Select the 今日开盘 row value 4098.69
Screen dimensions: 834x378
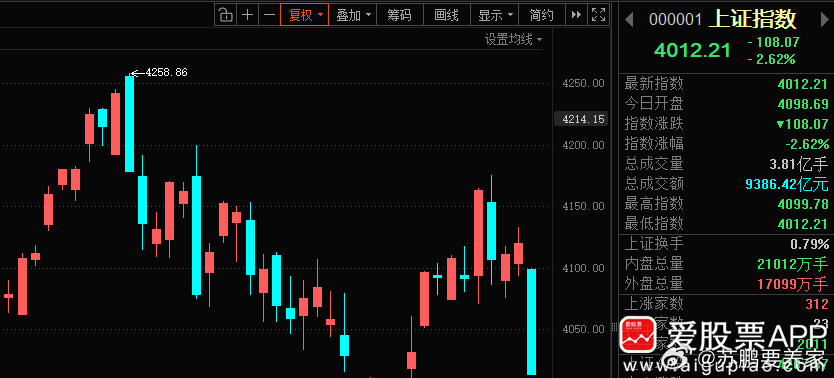click(x=803, y=104)
